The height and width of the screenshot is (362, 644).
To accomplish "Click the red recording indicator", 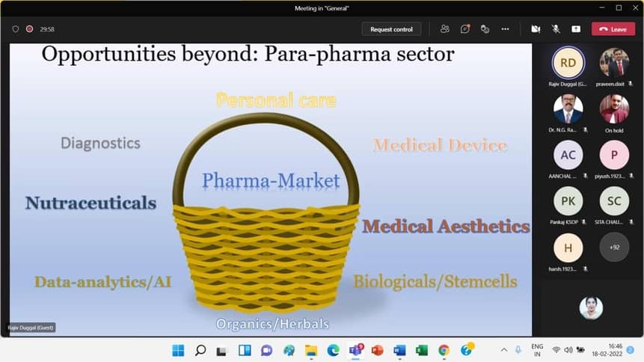I will click(x=30, y=29).
